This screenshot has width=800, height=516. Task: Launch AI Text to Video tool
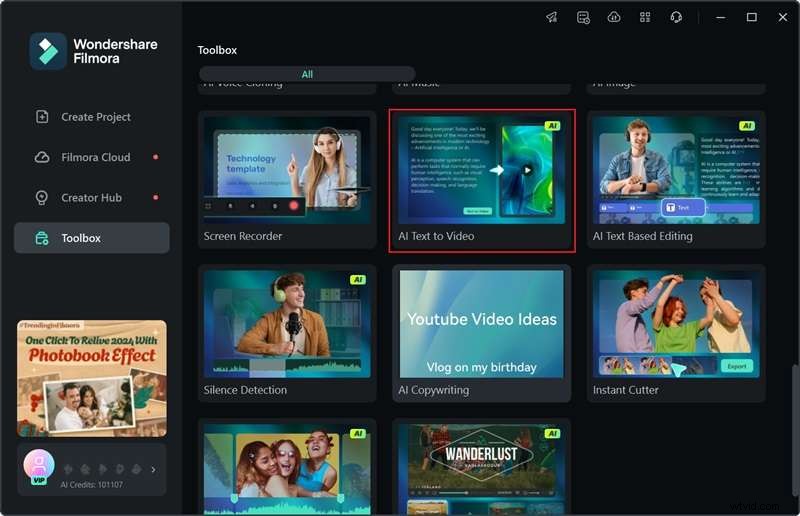482,180
